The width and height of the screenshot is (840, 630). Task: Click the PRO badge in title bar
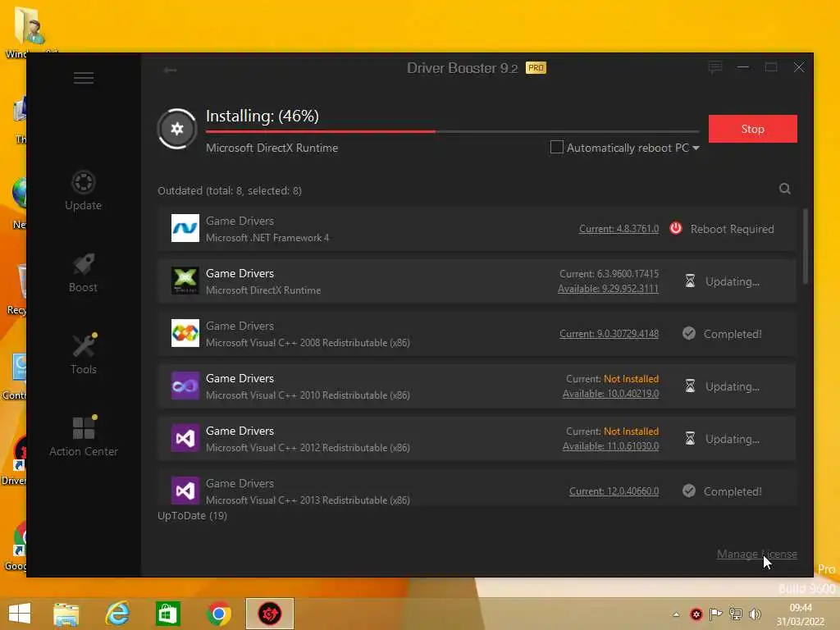[x=536, y=67]
